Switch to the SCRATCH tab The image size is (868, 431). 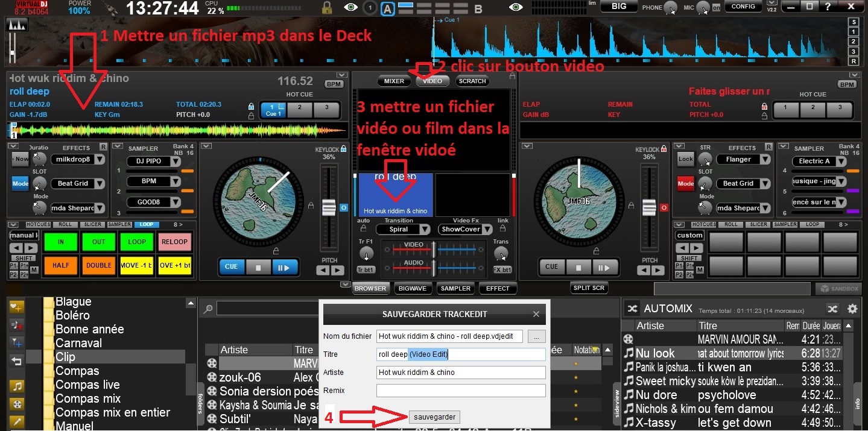pos(472,81)
